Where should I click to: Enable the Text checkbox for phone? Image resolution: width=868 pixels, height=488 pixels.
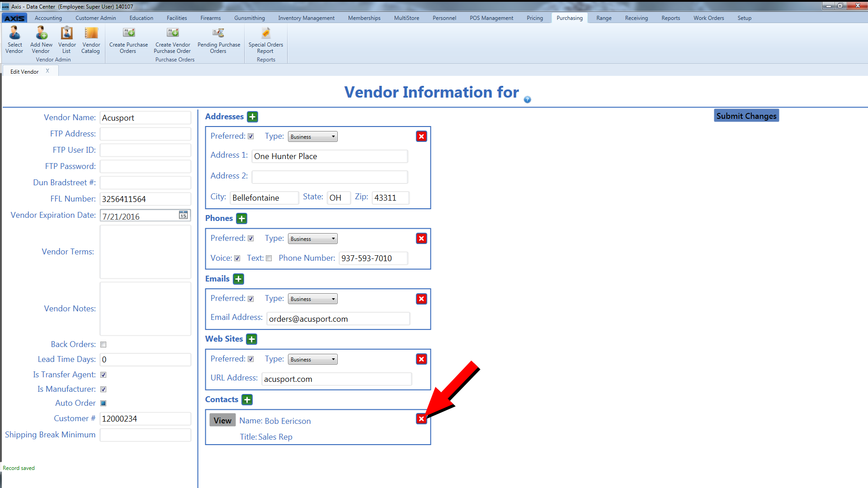coord(269,258)
